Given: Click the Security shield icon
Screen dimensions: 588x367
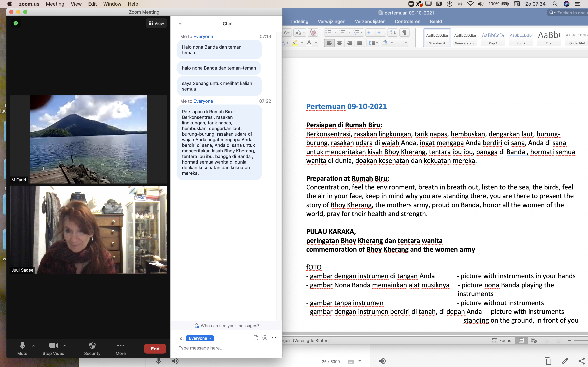Looking at the screenshot, I should (92, 346).
